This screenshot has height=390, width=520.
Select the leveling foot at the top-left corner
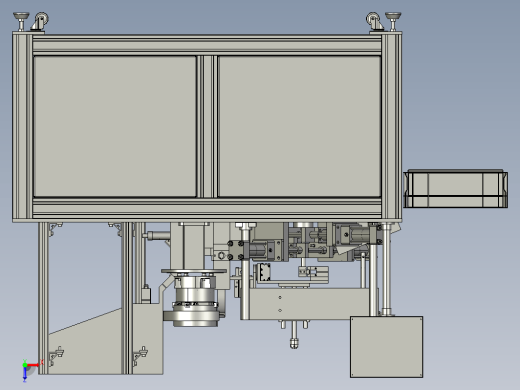(x=21, y=21)
